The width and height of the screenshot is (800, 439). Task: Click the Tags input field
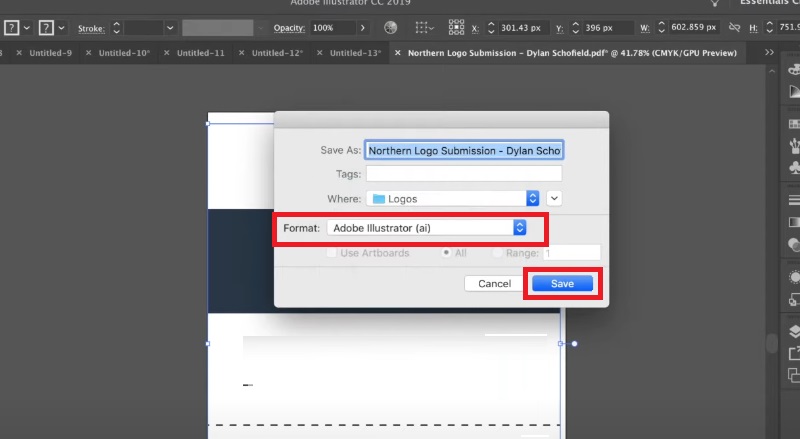pos(464,174)
